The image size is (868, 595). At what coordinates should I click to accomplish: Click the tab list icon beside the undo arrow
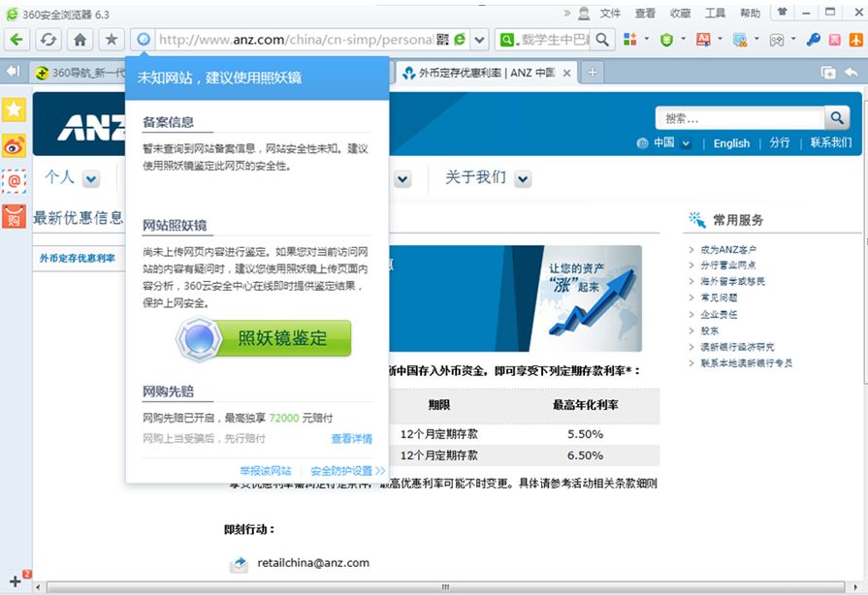[x=828, y=73]
